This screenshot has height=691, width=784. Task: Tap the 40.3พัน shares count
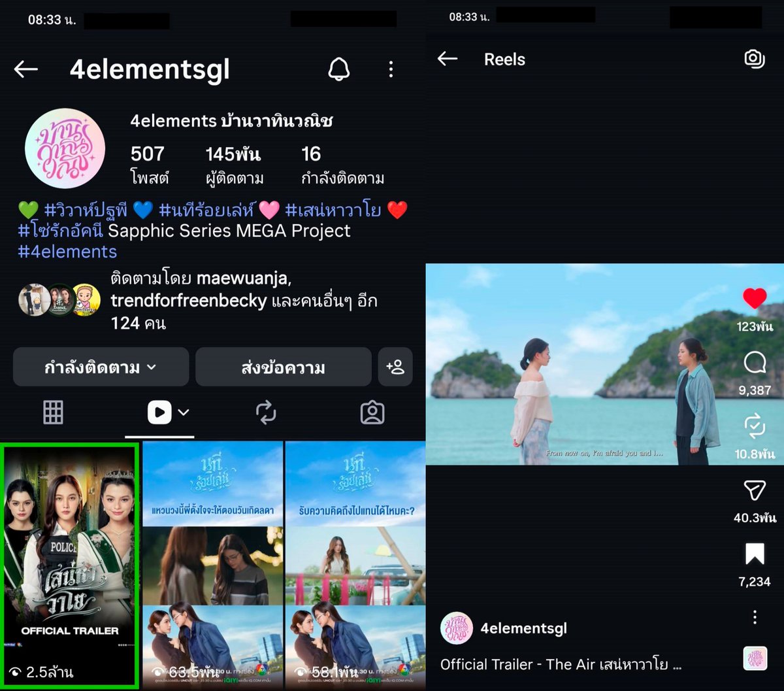pos(755,518)
